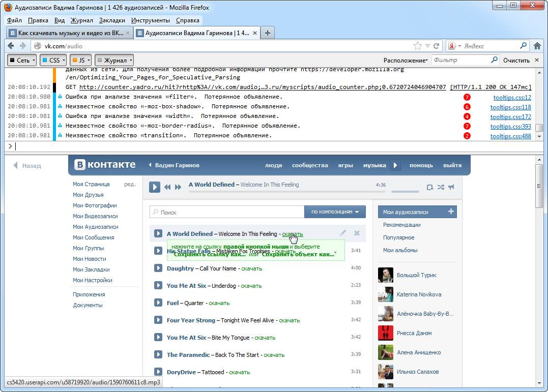Play A World Defined track
The height and width of the screenshot is (392, 548).
pyautogui.click(x=158, y=233)
